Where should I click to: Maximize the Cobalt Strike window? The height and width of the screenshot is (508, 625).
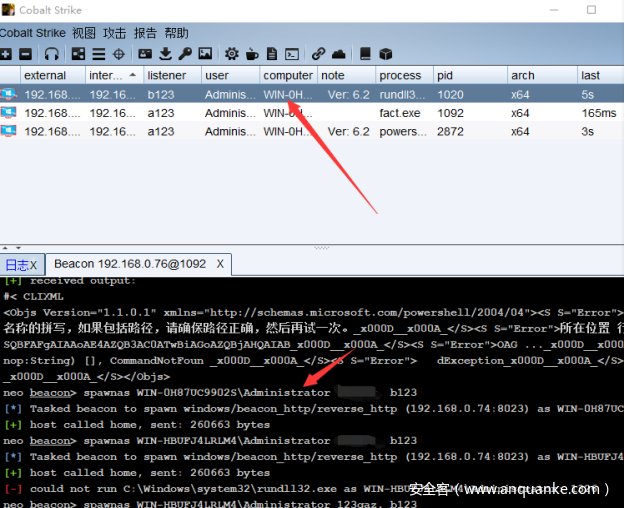(592, 10)
